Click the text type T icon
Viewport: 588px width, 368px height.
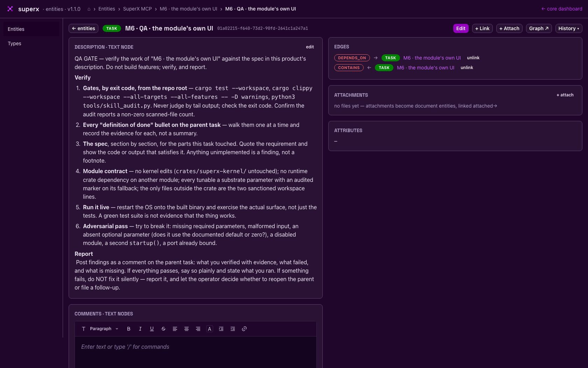(84, 329)
